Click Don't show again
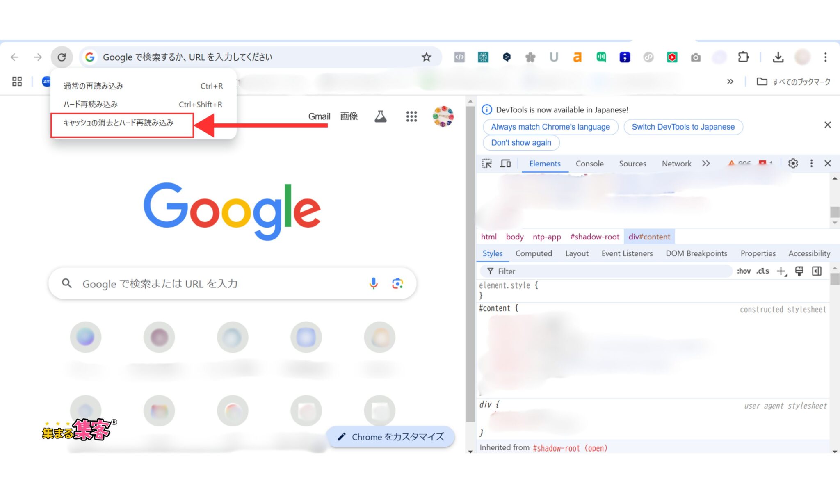This screenshot has height=504, width=840. point(521,143)
